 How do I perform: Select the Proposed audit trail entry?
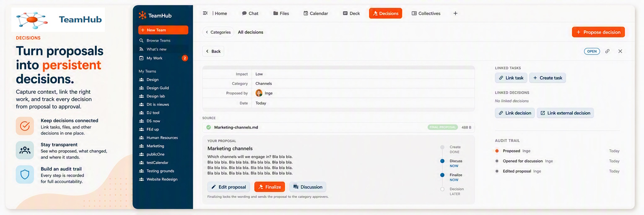click(x=557, y=151)
